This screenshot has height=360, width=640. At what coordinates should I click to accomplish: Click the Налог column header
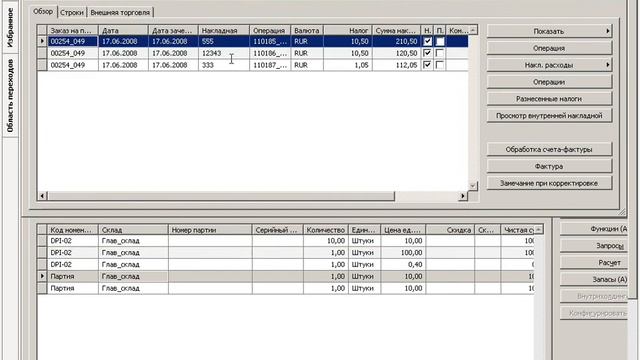tap(348, 30)
